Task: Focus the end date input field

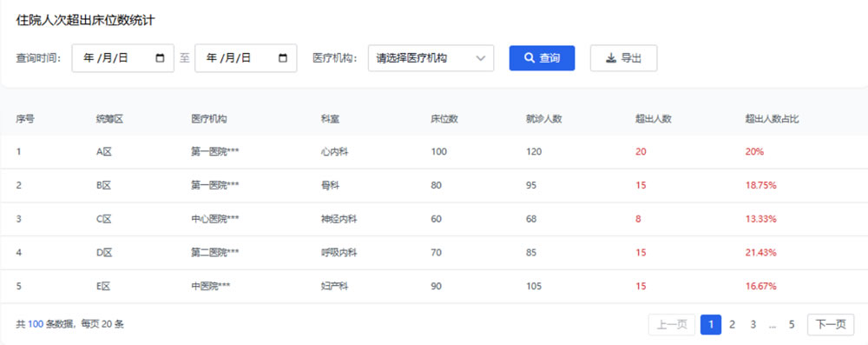Action: (x=246, y=58)
